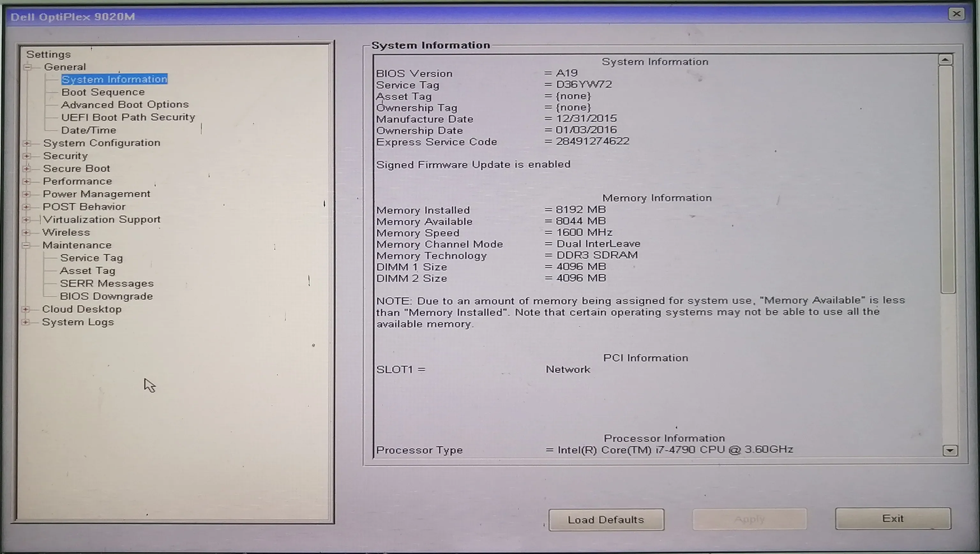
Task: Open SERR Messages setting
Action: click(x=107, y=284)
